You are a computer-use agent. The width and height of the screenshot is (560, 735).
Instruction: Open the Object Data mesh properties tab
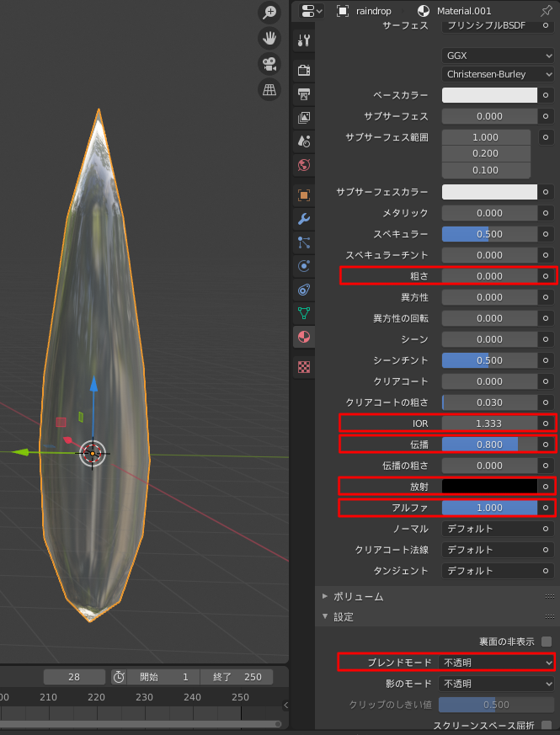(304, 313)
